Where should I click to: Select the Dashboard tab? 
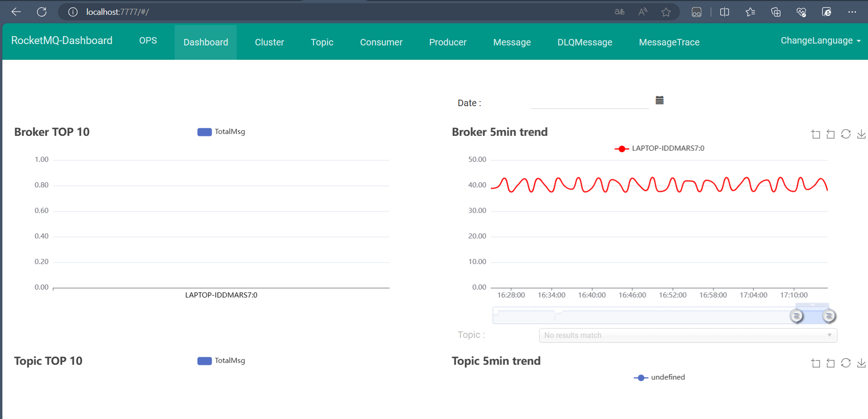(206, 42)
